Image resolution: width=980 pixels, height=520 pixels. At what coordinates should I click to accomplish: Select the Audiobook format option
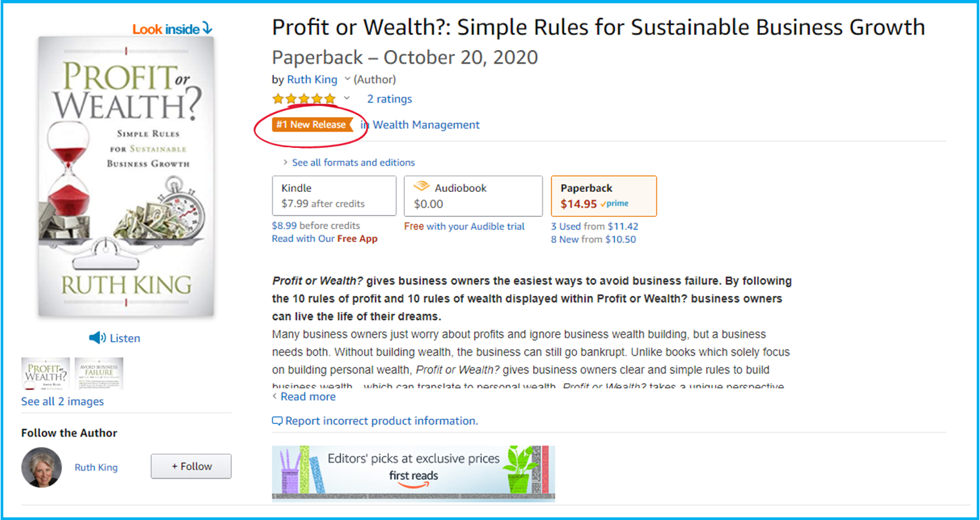(x=473, y=196)
